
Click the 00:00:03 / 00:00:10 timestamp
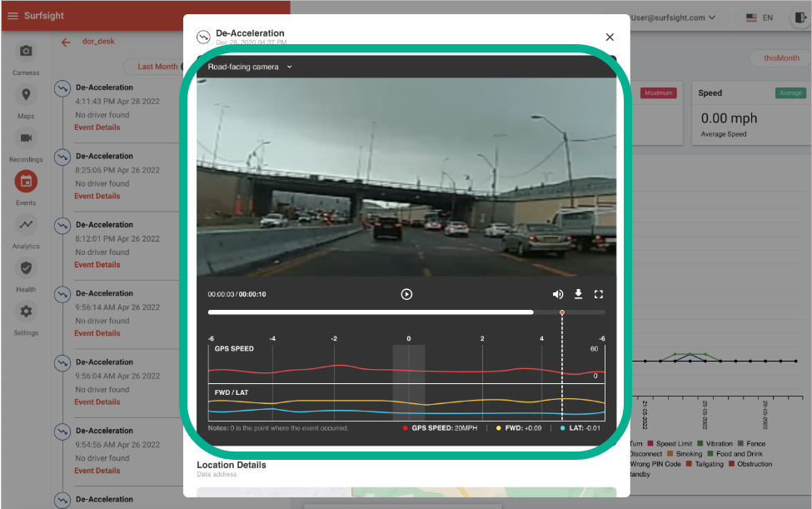[237, 294]
